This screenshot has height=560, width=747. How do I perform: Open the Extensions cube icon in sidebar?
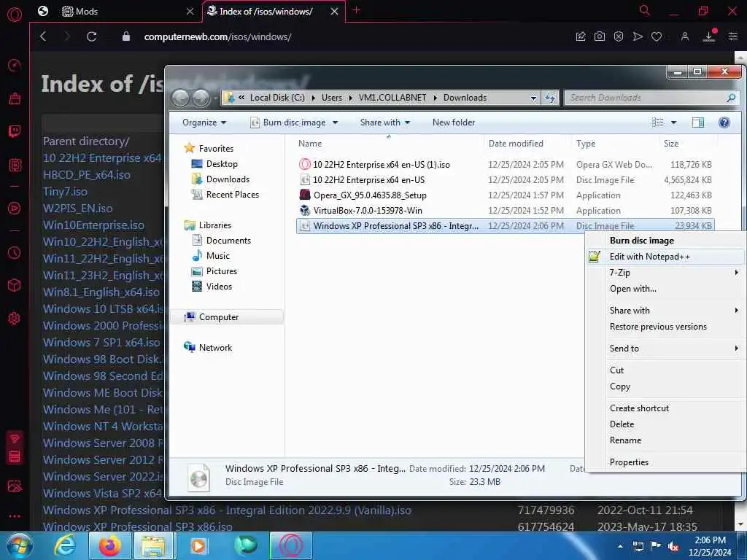[15, 285]
